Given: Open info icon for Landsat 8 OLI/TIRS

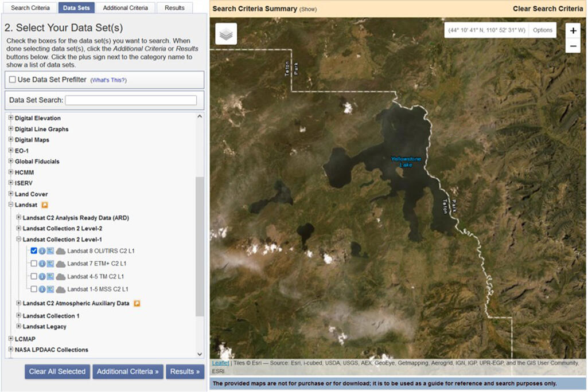Looking at the screenshot, I should (42, 251).
